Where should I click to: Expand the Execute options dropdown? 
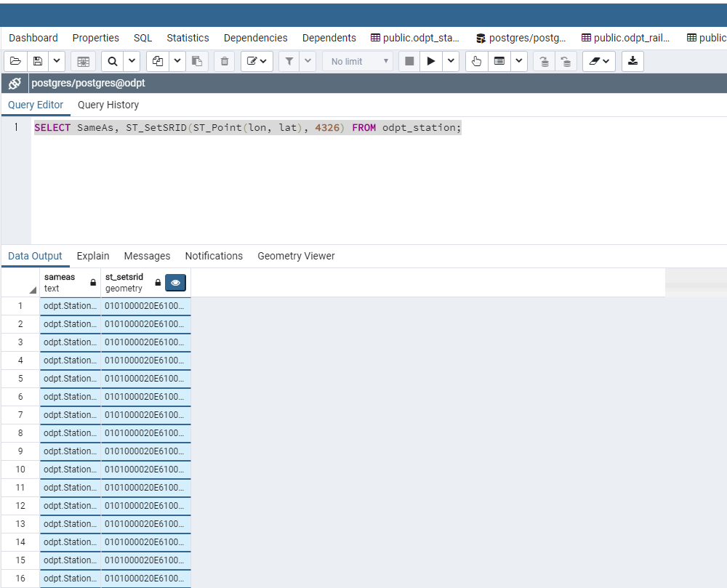tap(451, 61)
